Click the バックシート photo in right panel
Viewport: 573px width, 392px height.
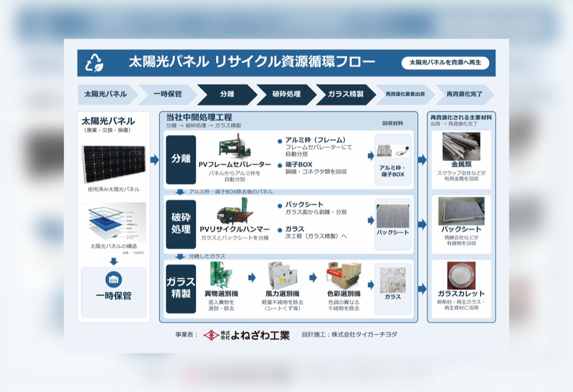click(x=461, y=211)
